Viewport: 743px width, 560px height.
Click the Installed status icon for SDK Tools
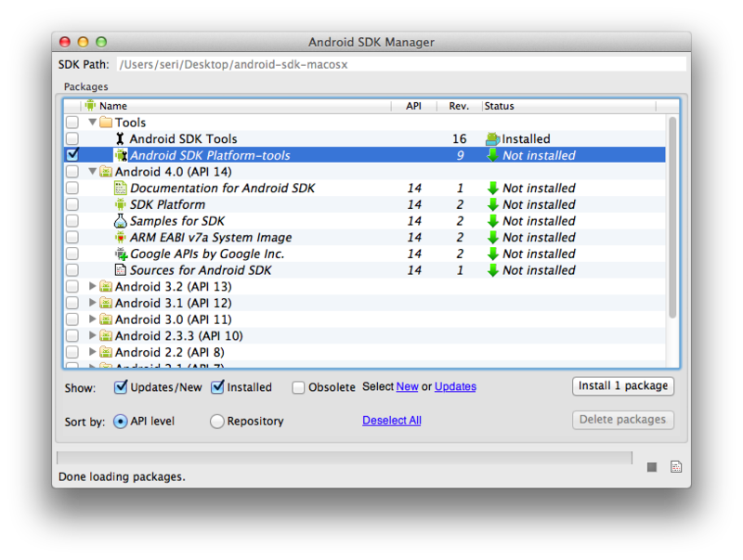(x=493, y=138)
